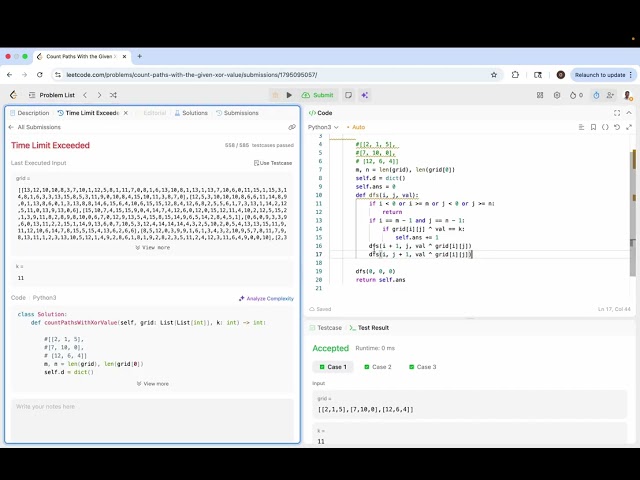640x480 pixels.
Task: Start the timer stopwatch icon
Action: [x=596, y=95]
